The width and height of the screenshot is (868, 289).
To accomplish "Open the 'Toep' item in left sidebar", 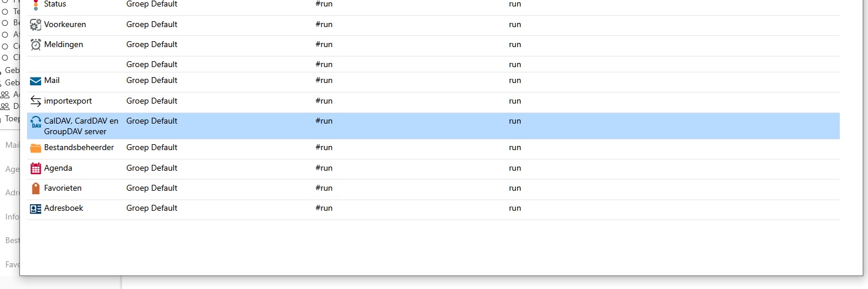I will [x=12, y=118].
